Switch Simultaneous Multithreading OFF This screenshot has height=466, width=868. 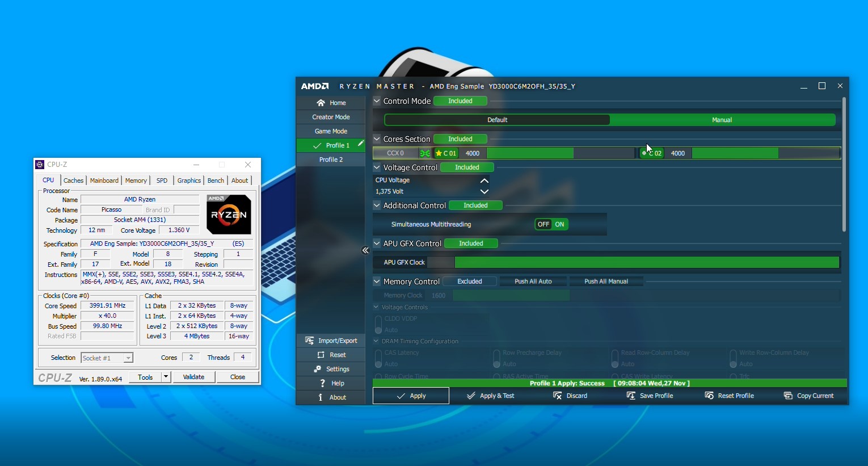click(x=543, y=224)
